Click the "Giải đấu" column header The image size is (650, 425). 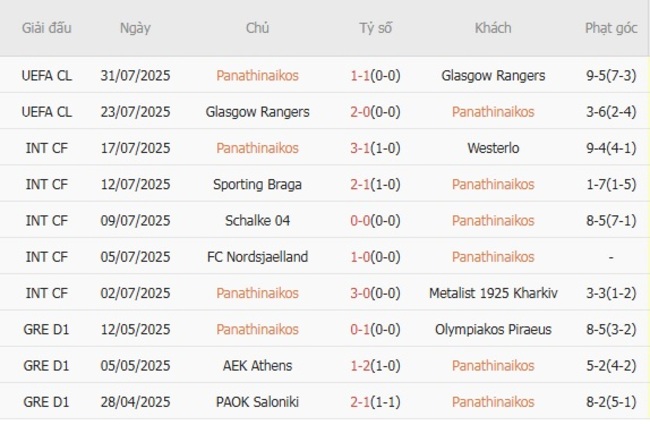point(47,28)
